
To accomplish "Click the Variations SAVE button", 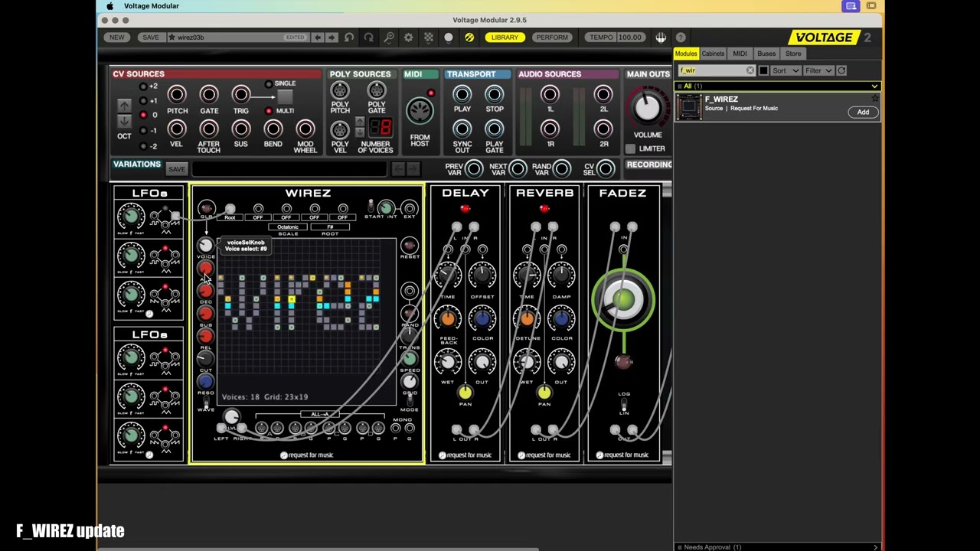I will 177,169.
